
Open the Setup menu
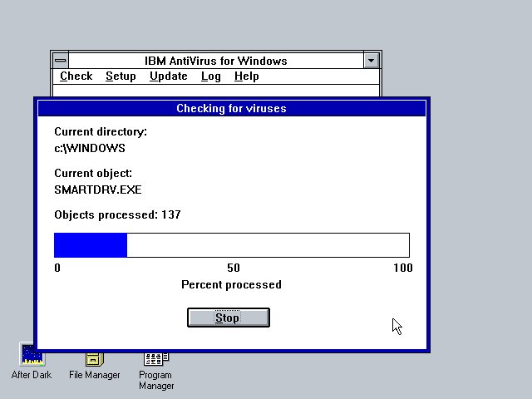121,76
